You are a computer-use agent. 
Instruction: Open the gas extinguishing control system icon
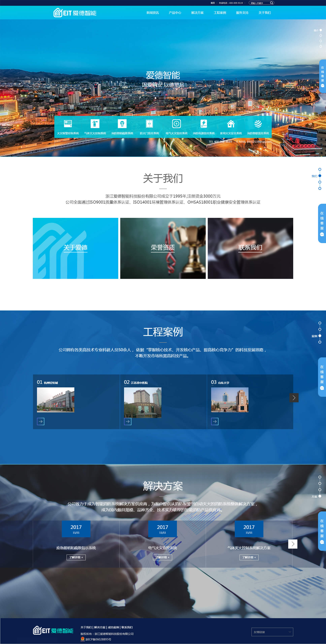[x=95, y=123]
